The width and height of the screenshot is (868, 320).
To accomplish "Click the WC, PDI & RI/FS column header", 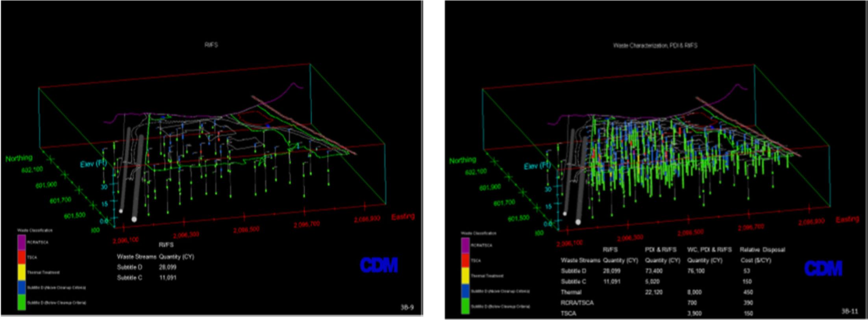I will tap(709, 250).
